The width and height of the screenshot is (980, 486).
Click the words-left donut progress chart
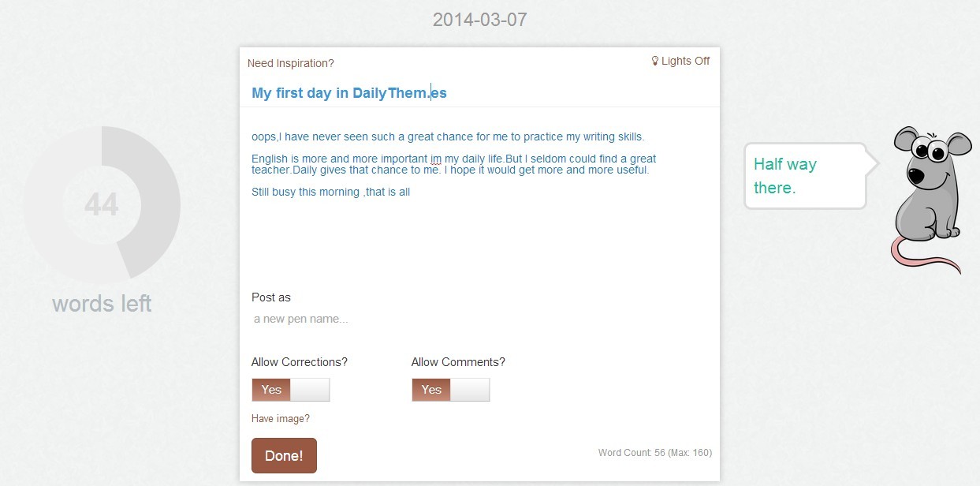(x=102, y=204)
